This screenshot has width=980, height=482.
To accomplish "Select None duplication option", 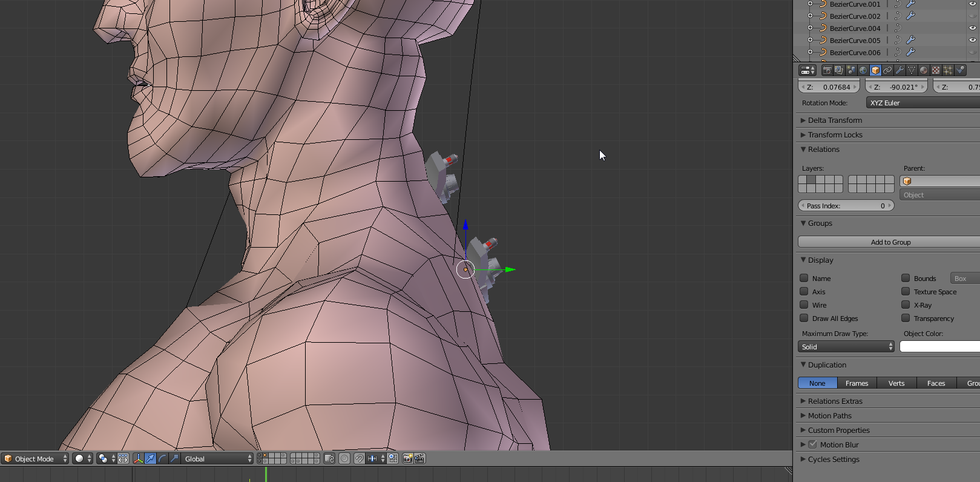I will [817, 383].
